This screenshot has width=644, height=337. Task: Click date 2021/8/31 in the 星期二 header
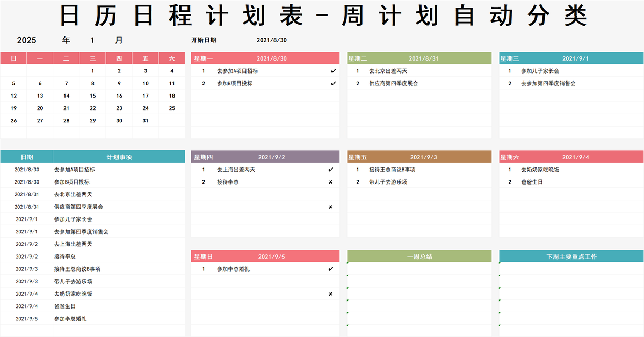click(423, 58)
